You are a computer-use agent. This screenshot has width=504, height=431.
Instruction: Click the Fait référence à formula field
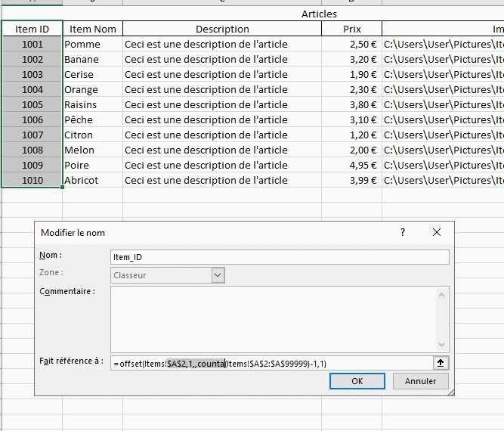(x=271, y=364)
